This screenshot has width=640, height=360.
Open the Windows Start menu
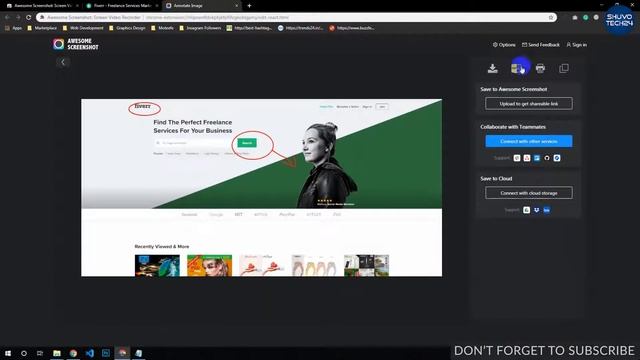(8, 353)
